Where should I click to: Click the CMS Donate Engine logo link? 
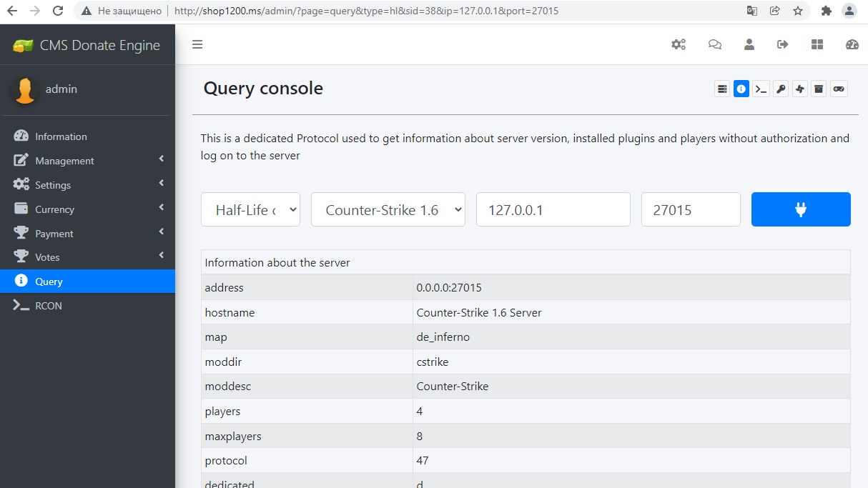[87, 45]
